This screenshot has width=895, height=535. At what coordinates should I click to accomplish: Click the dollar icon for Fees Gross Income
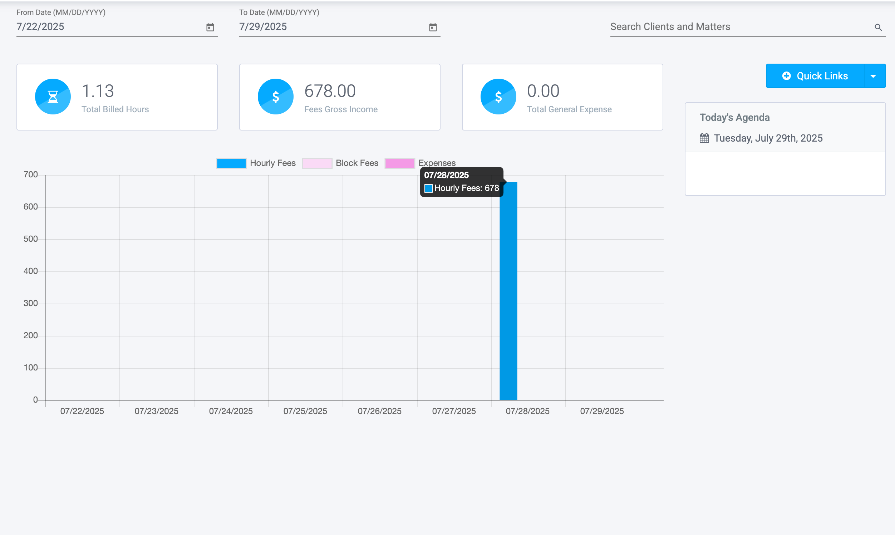click(x=276, y=97)
